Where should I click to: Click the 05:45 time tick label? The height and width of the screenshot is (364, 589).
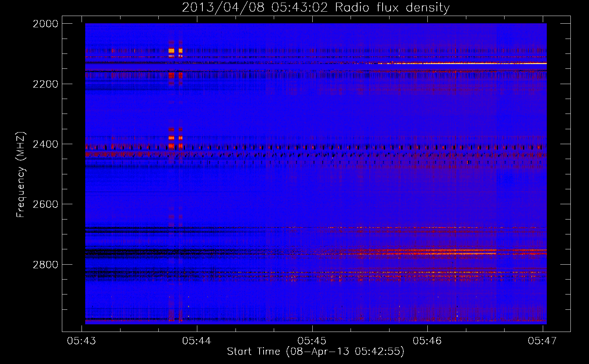point(312,341)
